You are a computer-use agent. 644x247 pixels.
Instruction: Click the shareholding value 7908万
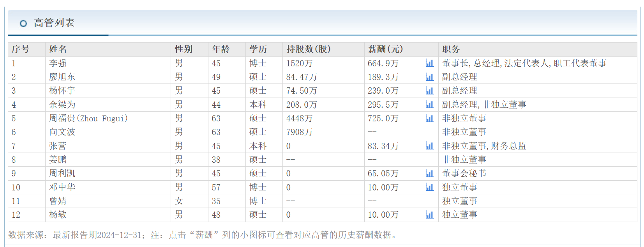(300, 132)
